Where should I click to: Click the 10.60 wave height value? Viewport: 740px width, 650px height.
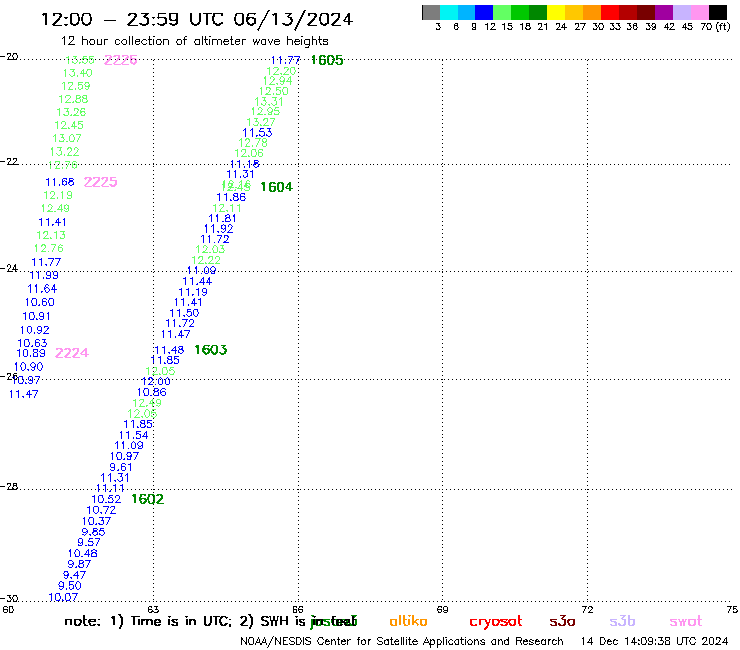click(x=40, y=302)
